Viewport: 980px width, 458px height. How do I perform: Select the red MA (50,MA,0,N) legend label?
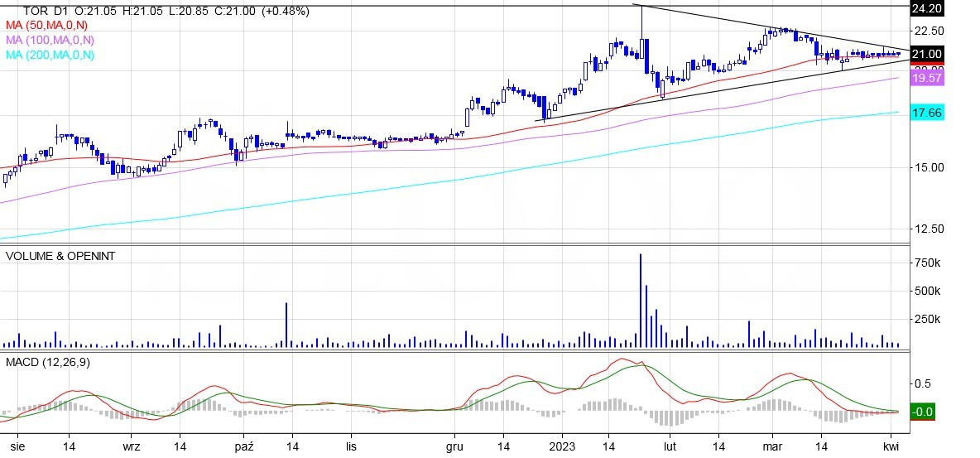(x=50, y=26)
